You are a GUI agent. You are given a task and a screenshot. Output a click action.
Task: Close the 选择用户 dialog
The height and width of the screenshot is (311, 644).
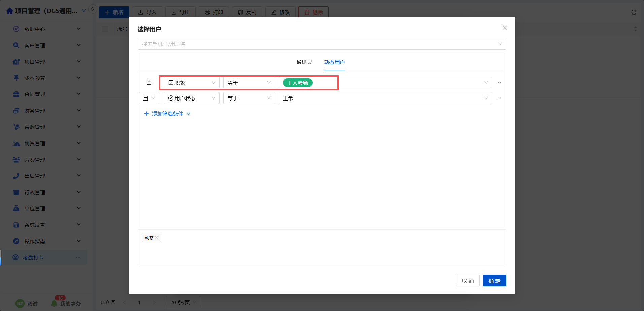505,28
